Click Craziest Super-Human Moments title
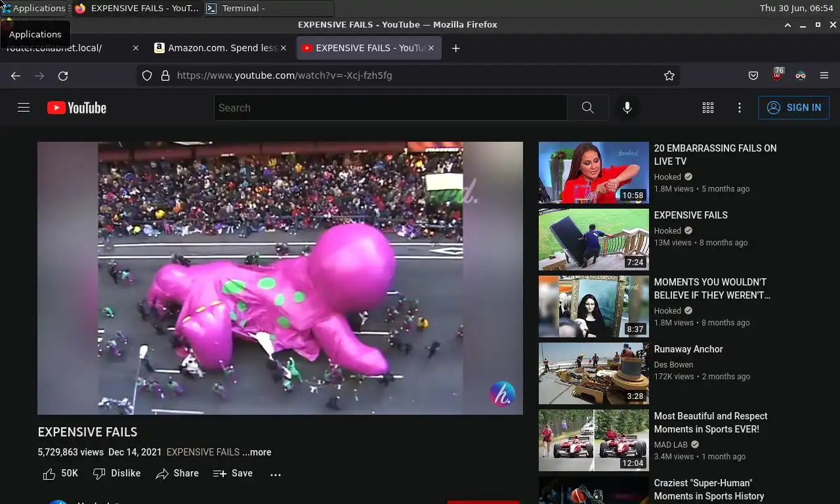 (709, 490)
